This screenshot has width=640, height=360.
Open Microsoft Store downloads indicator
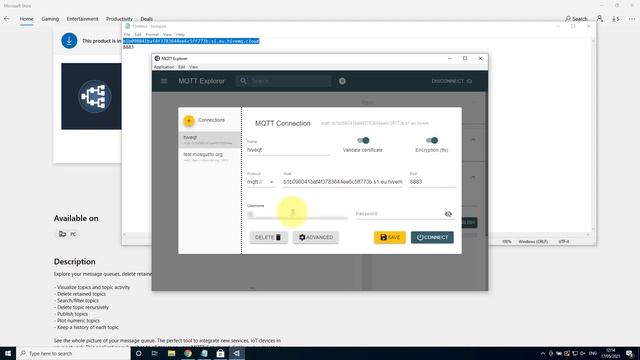tap(616, 19)
